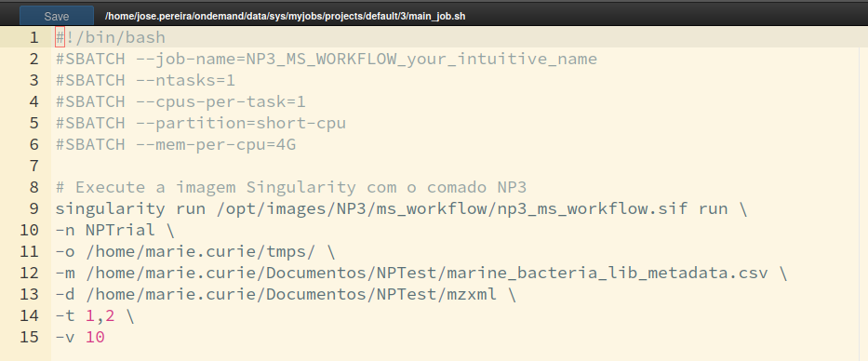Click the '-o /home/marie.curie/tmps/' line

(x=195, y=251)
